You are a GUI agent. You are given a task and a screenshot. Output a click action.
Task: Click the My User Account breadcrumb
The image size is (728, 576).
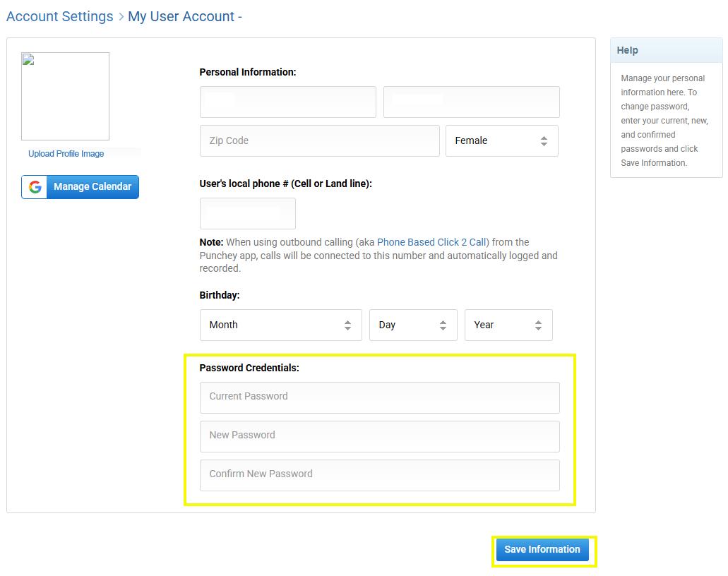(x=181, y=16)
